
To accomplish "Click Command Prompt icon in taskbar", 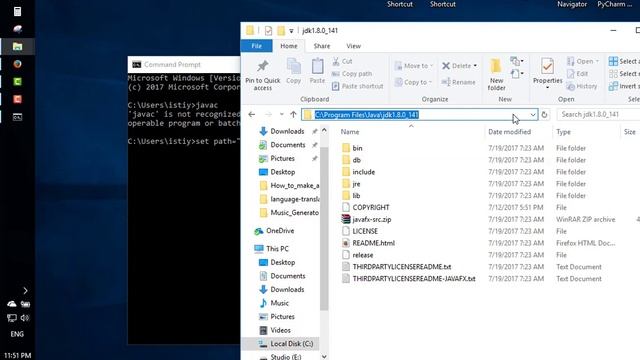I will (x=17, y=117).
